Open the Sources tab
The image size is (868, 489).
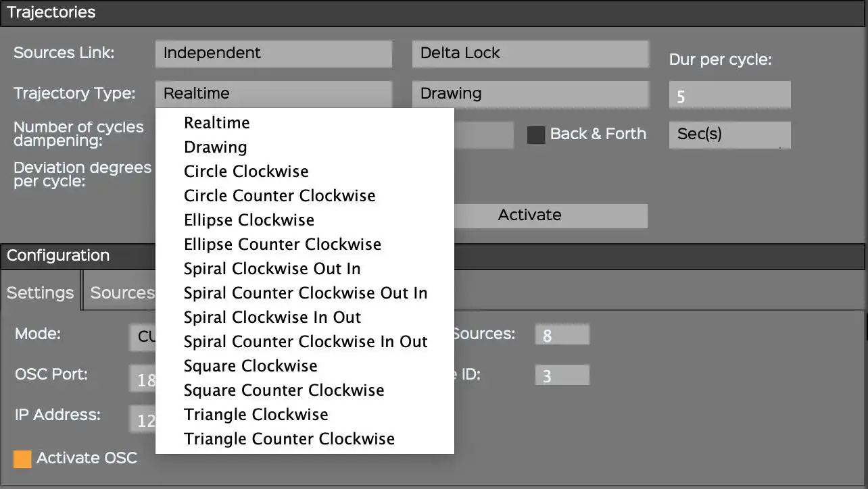122,293
